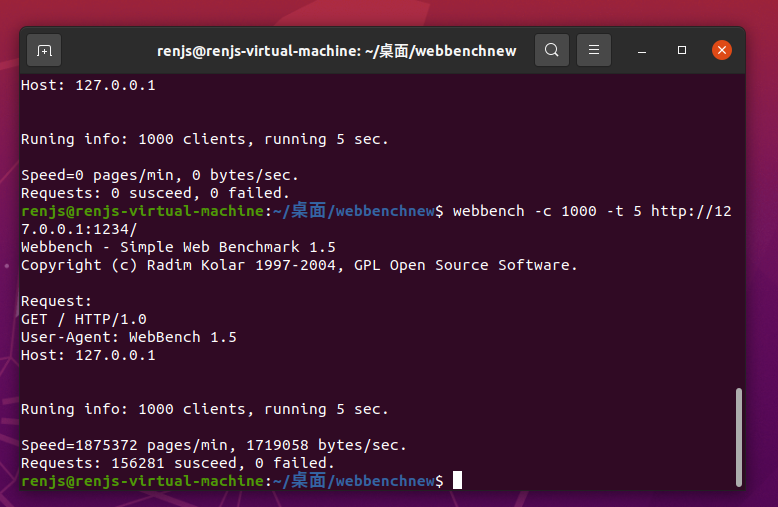Open a new terminal tab
778x507 pixels.
point(44,50)
